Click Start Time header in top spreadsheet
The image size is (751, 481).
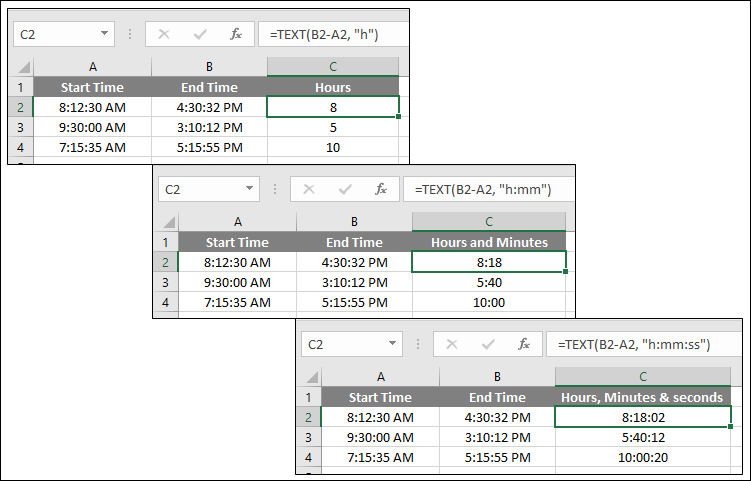(92, 87)
